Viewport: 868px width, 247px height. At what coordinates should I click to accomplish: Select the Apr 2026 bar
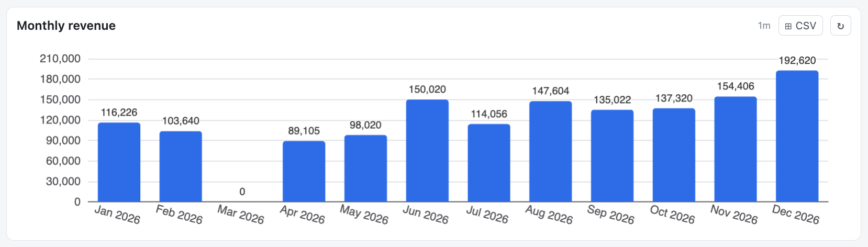[304, 172]
